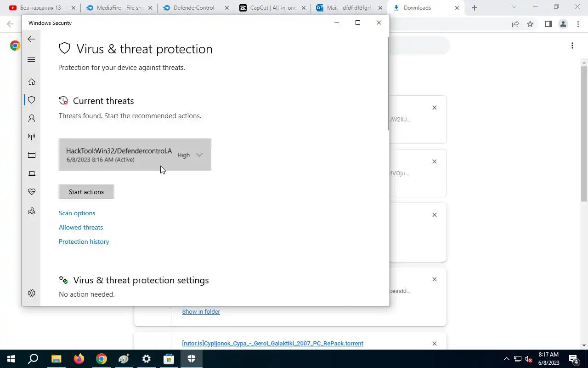Open Account protection person icon
This screenshot has height=368, width=588.
32,118
